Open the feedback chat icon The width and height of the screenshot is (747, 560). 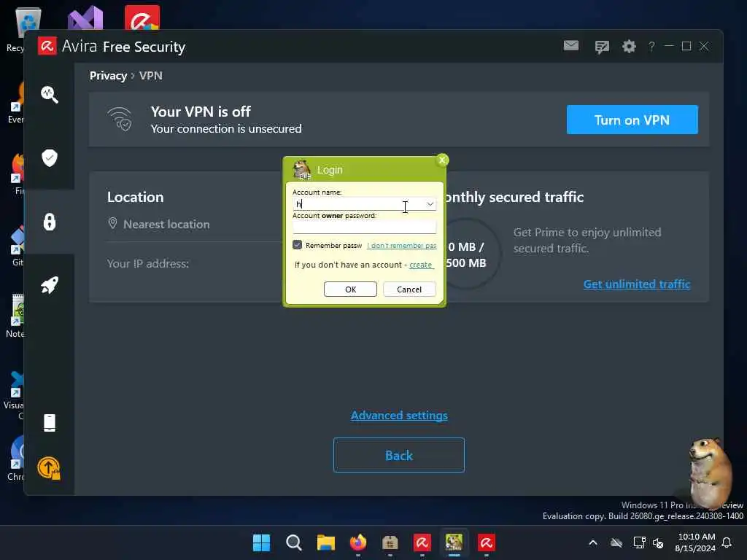pyautogui.click(x=602, y=47)
